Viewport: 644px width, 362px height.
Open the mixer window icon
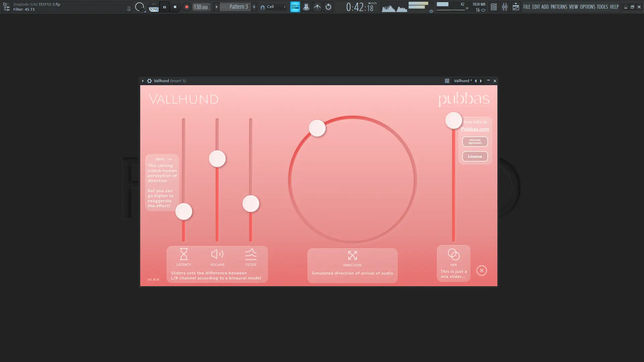tap(504, 7)
